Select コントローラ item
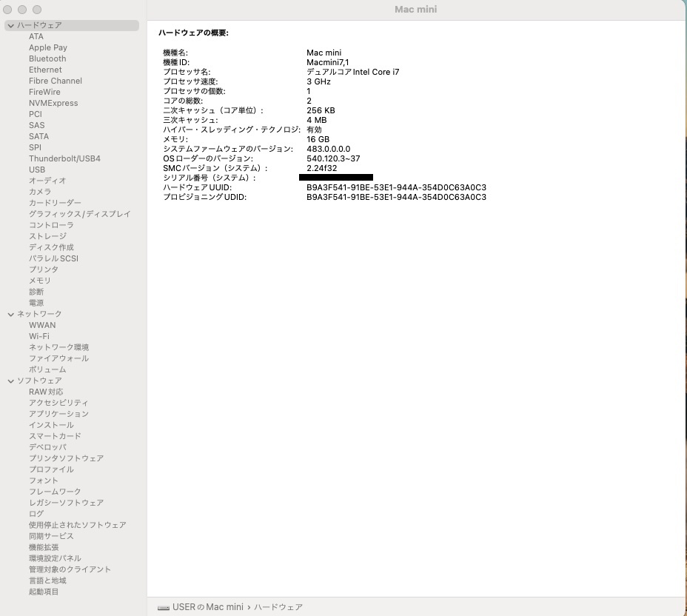The image size is (687, 616). [51, 225]
